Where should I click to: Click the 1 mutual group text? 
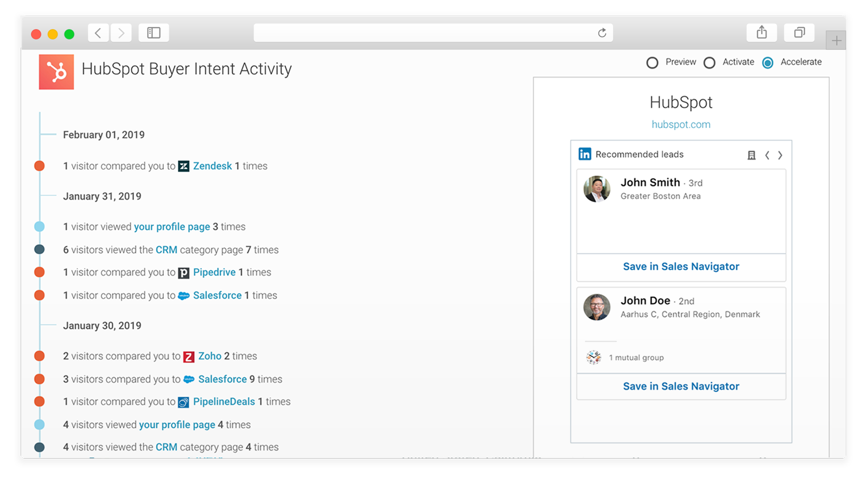(636, 358)
